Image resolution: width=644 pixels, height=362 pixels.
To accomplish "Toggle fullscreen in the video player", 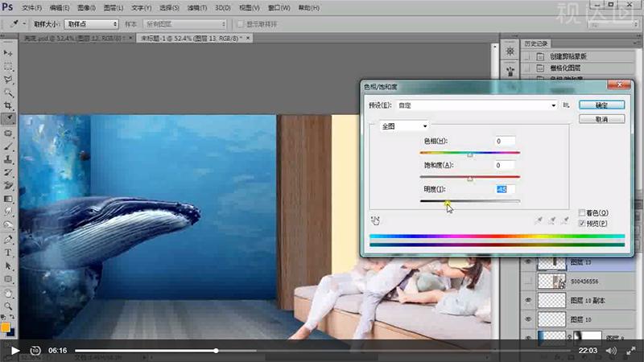I will click(x=631, y=351).
